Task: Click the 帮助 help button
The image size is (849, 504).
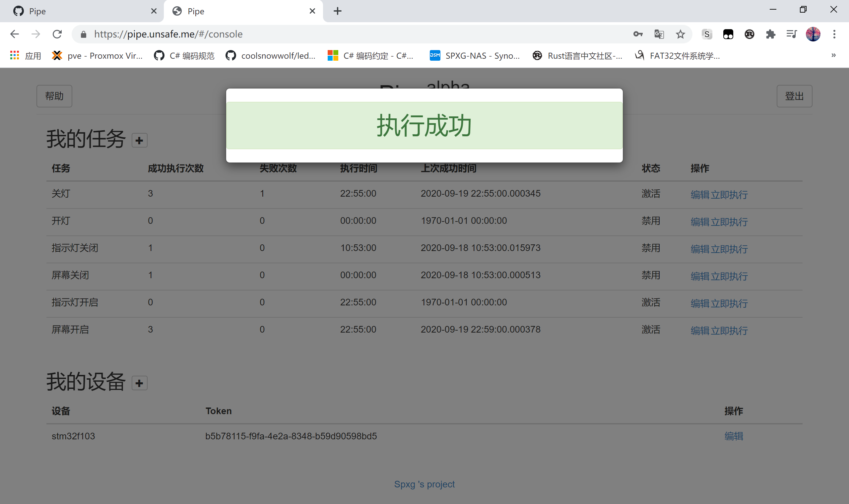Action: coord(54,96)
